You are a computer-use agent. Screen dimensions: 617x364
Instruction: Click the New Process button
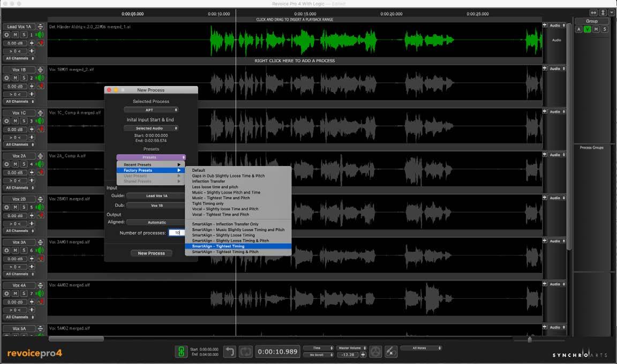151,253
